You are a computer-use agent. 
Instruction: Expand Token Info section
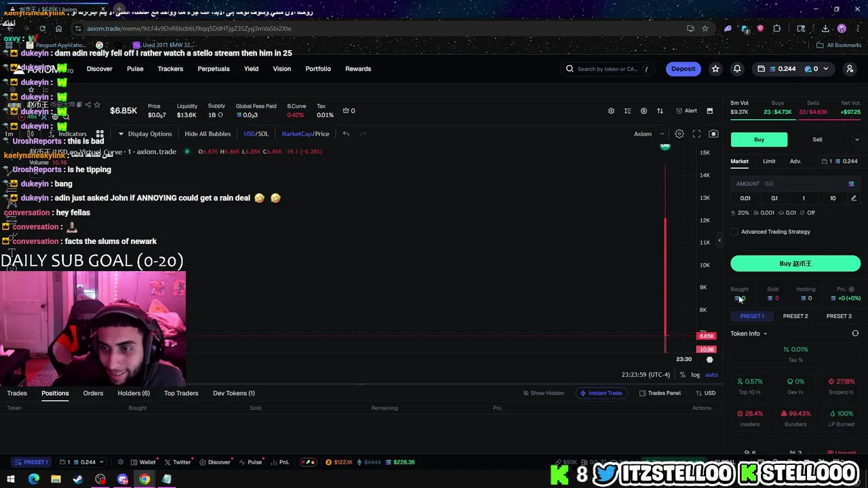tap(749, 333)
